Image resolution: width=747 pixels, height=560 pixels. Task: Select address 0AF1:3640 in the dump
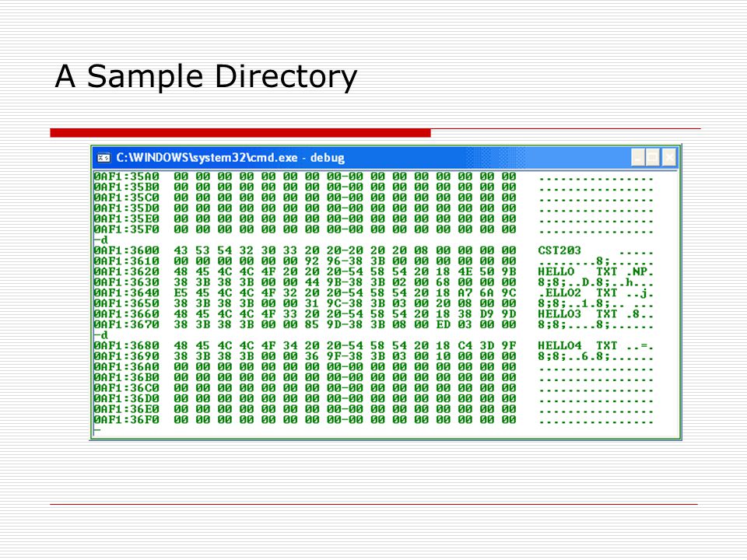point(126,292)
